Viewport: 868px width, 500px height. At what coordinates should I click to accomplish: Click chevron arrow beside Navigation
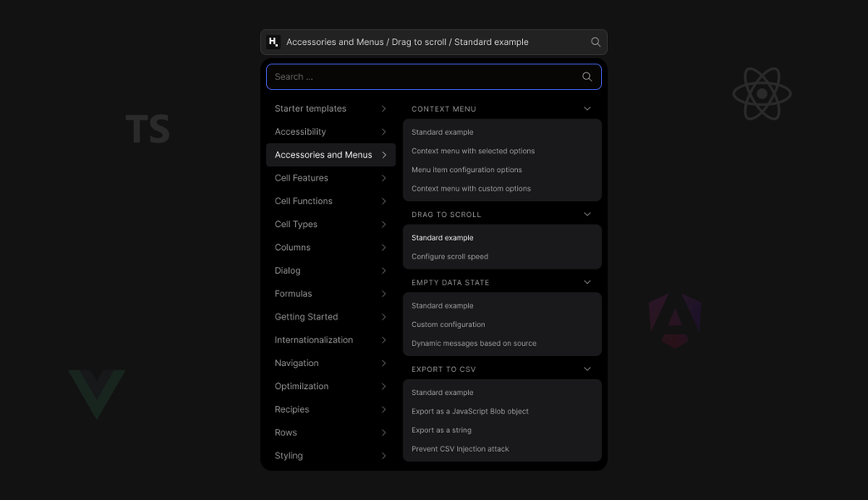coord(384,364)
